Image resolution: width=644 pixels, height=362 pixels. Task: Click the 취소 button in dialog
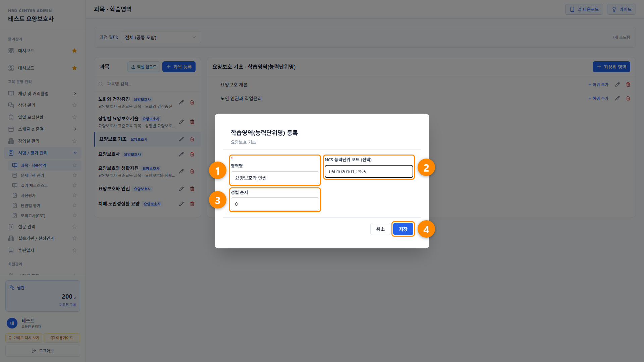380,229
